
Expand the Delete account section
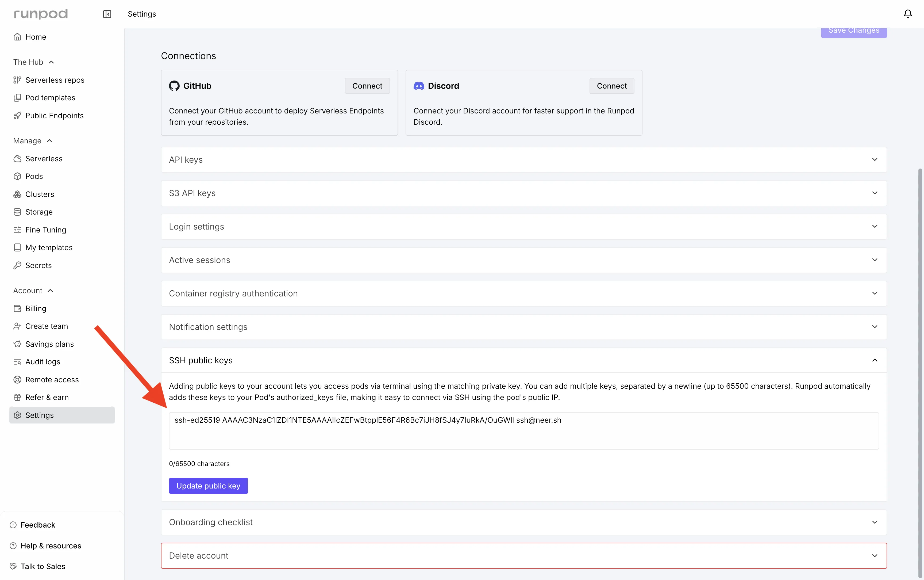click(x=524, y=555)
